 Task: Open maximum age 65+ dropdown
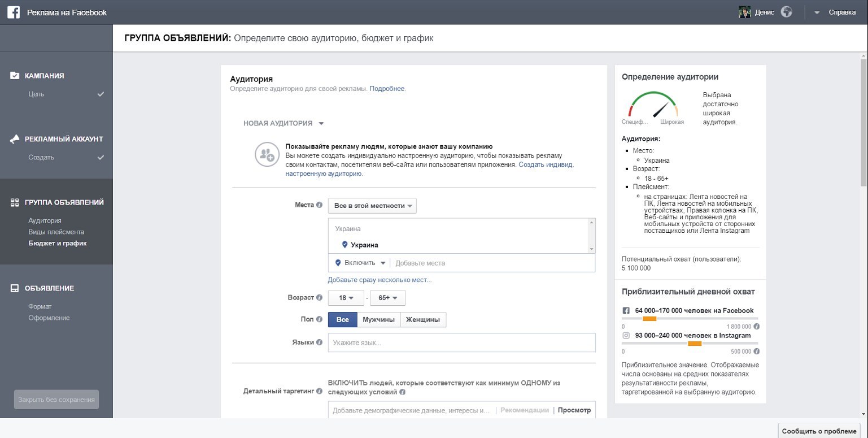click(x=387, y=298)
